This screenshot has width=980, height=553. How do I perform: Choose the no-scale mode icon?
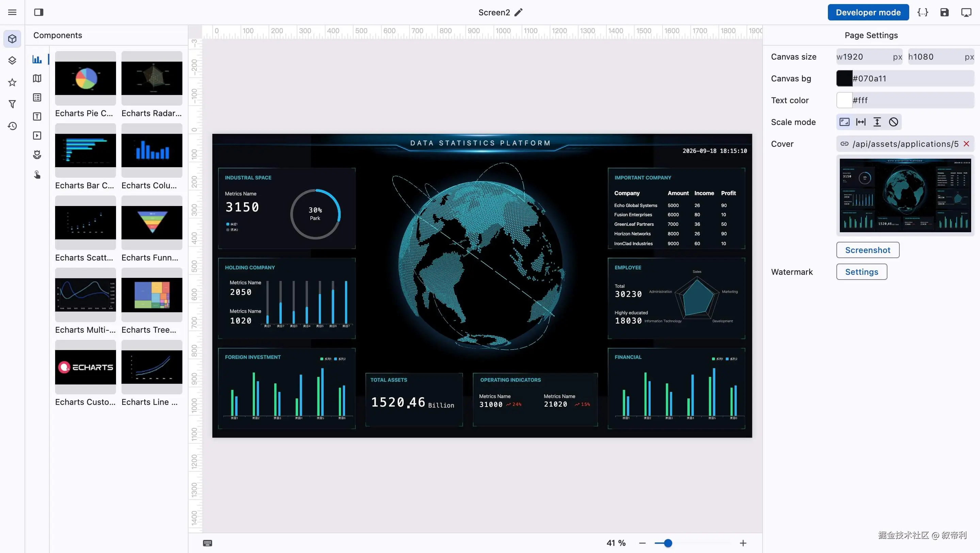pos(893,122)
